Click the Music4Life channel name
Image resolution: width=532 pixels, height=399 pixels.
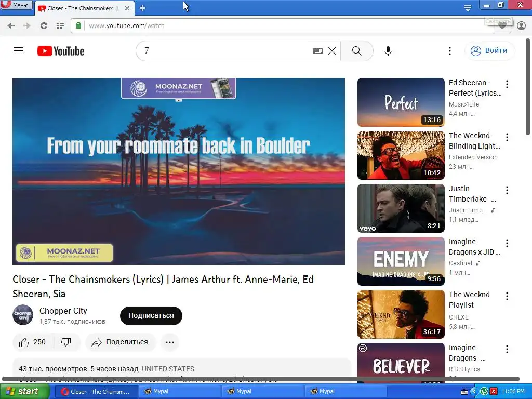pos(464,104)
